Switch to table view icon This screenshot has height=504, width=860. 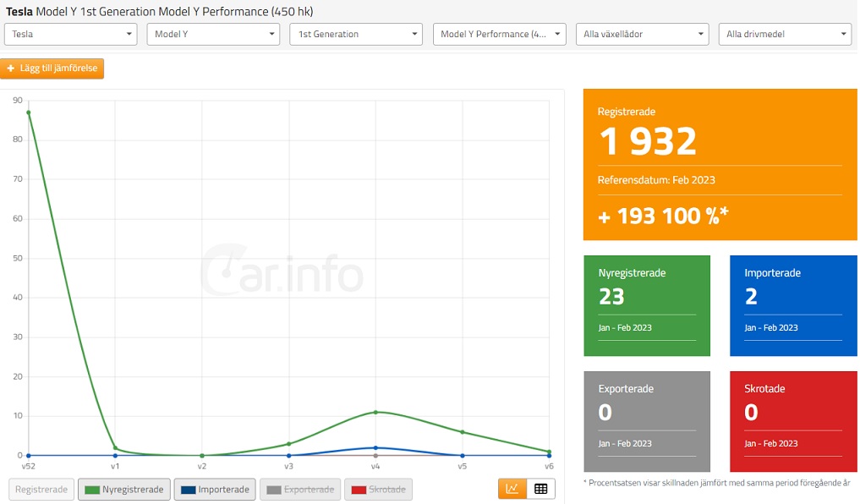540,489
